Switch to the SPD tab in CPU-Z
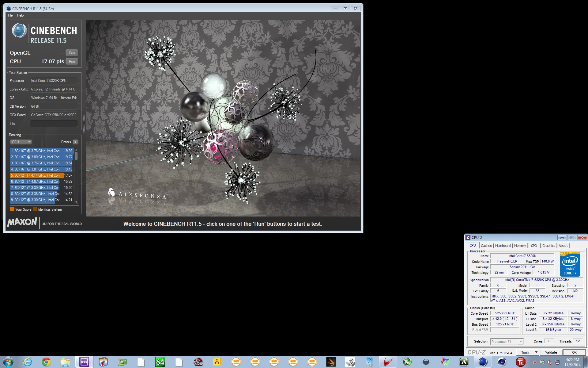 point(534,246)
